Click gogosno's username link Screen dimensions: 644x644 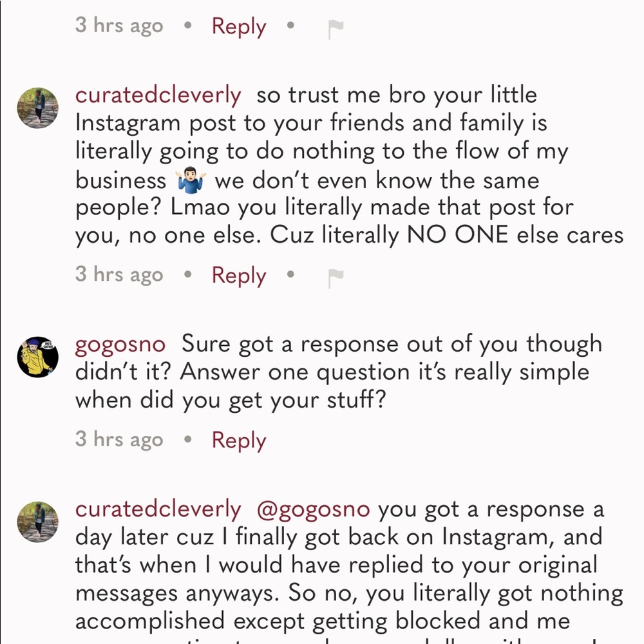(120, 344)
